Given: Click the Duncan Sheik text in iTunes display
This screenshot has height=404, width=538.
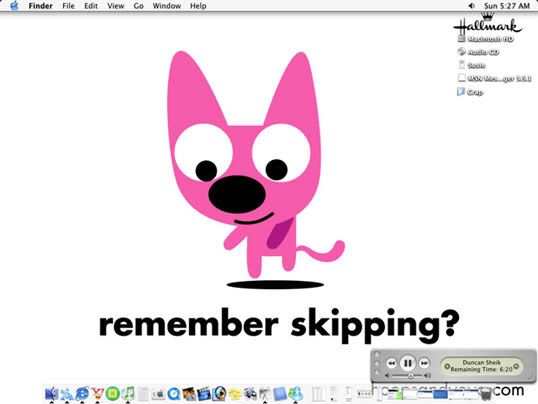Looking at the screenshot, I should tap(481, 362).
